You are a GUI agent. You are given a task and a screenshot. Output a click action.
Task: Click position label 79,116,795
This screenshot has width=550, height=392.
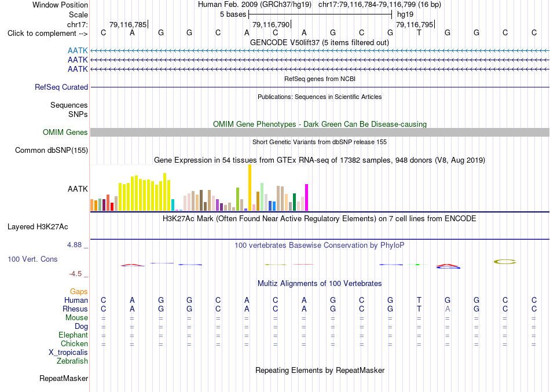(415, 24)
